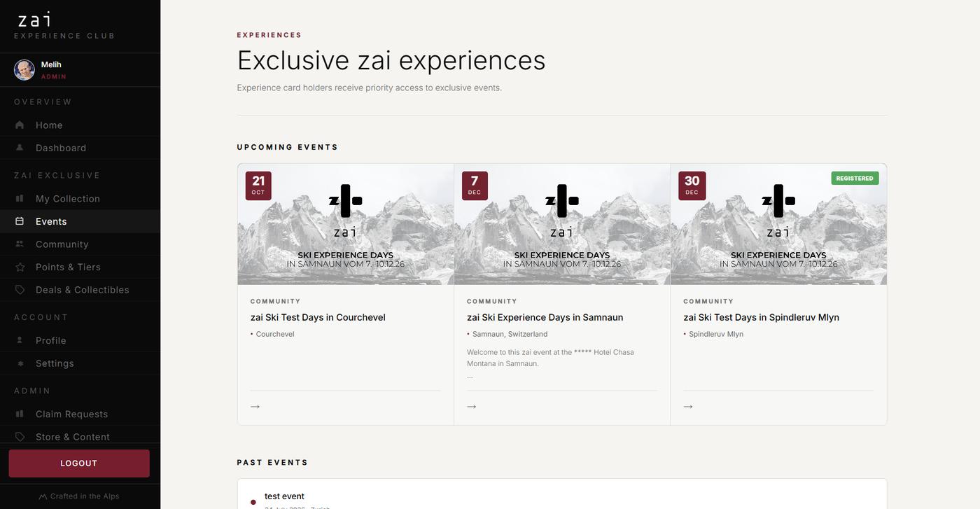The height and width of the screenshot is (509, 980).
Task: Open zai Ski Test Days in Courchevel
Action: (318, 317)
